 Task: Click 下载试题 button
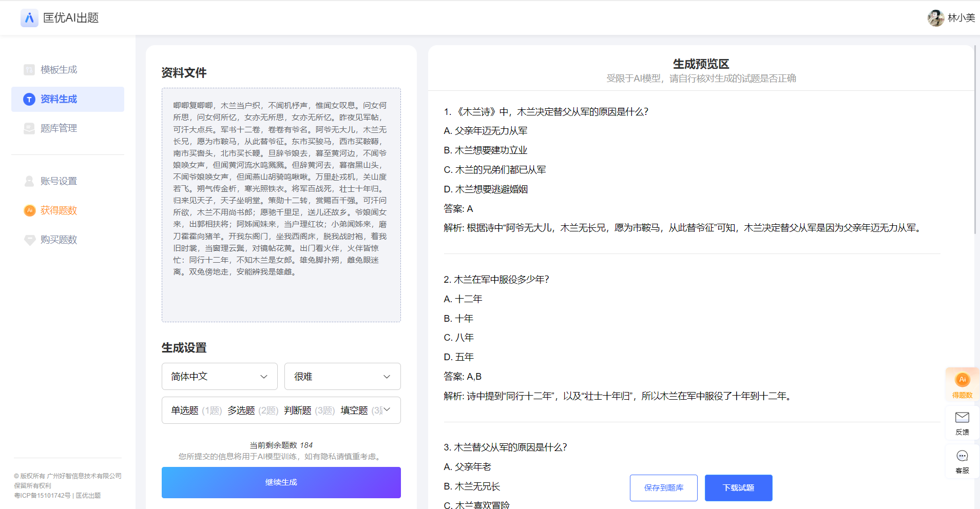[x=738, y=488]
